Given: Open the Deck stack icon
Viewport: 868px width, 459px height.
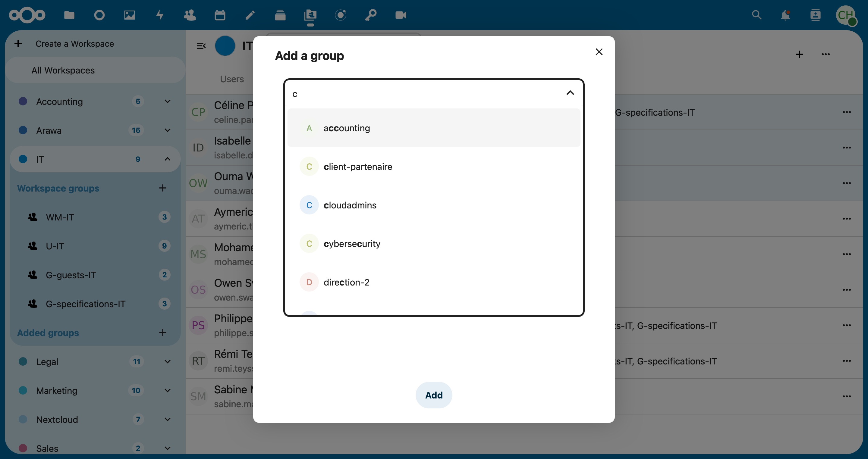Looking at the screenshot, I should pos(280,15).
